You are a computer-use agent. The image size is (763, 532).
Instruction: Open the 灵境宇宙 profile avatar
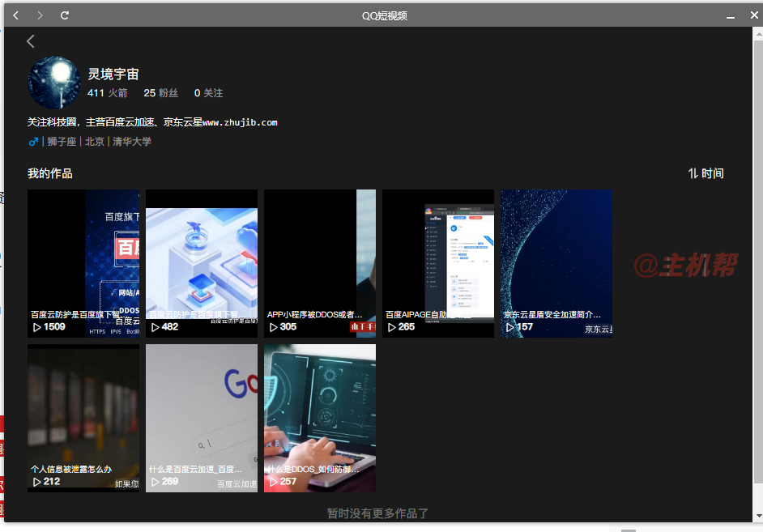[x=54, y=82]
